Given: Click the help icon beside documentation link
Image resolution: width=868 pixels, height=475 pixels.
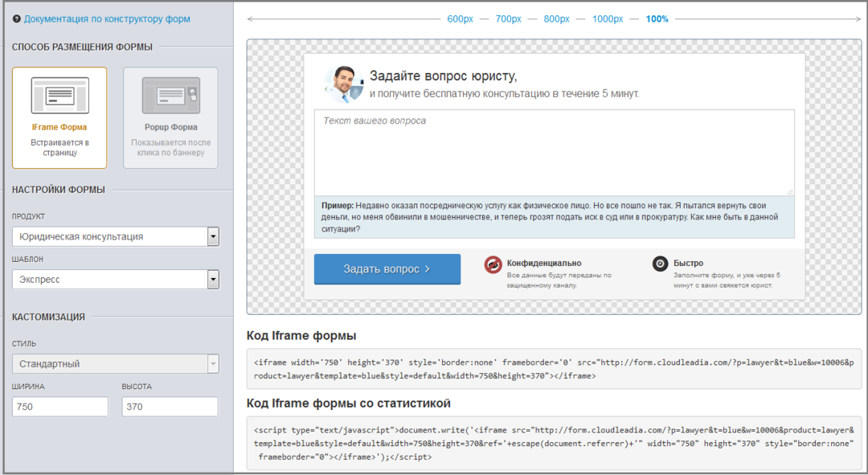Looking at the screenshot, I should pyautogui.click(x=17, y=18).
